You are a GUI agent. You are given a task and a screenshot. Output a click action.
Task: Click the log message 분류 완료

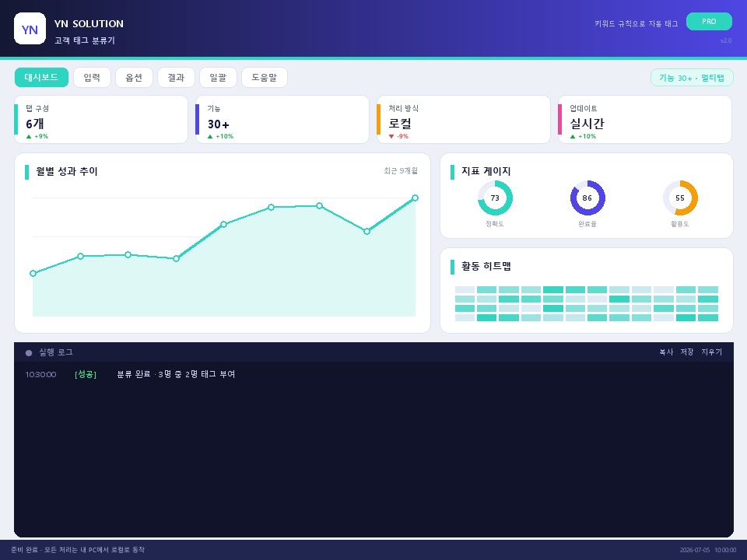pyautogui.click(x=177, y=374)
